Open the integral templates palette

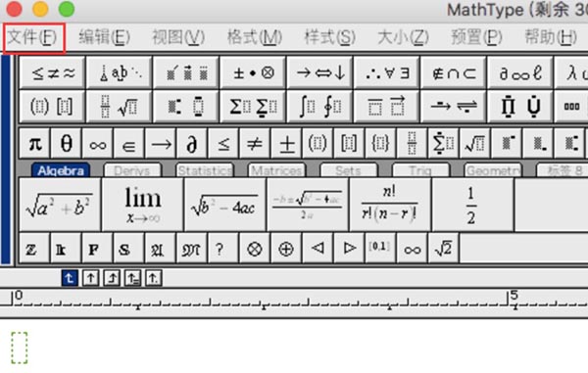[x=319, y=107]
